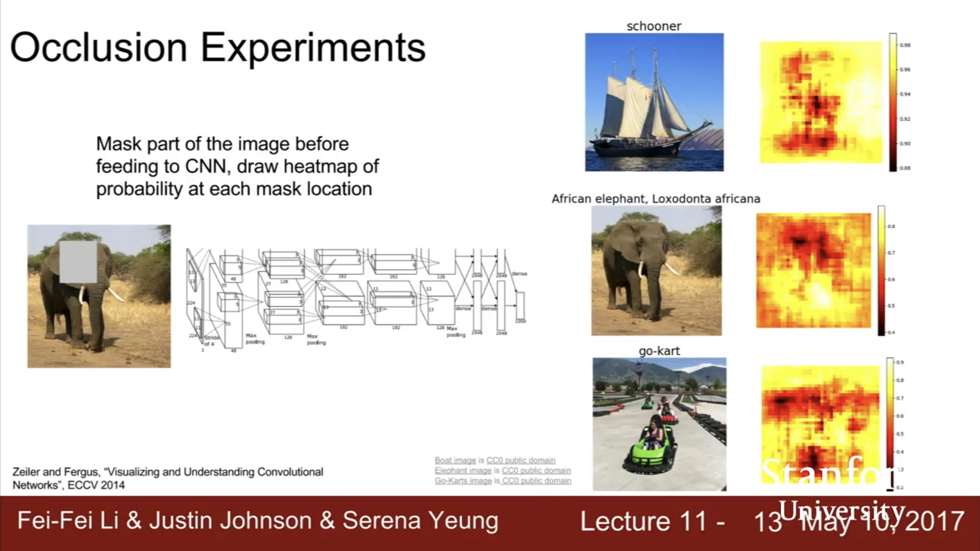Click the Lecture 11 footer label
980x551 pixels.
[x=652, y=521]
